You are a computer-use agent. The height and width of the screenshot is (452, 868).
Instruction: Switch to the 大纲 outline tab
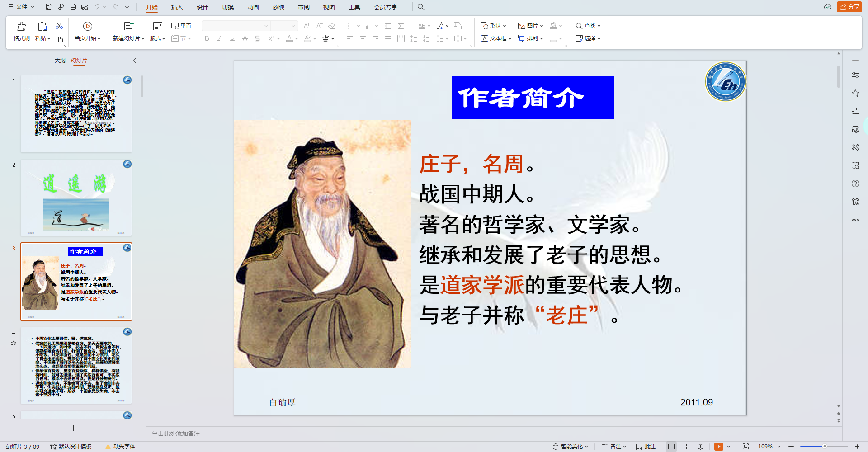[60, 61]
